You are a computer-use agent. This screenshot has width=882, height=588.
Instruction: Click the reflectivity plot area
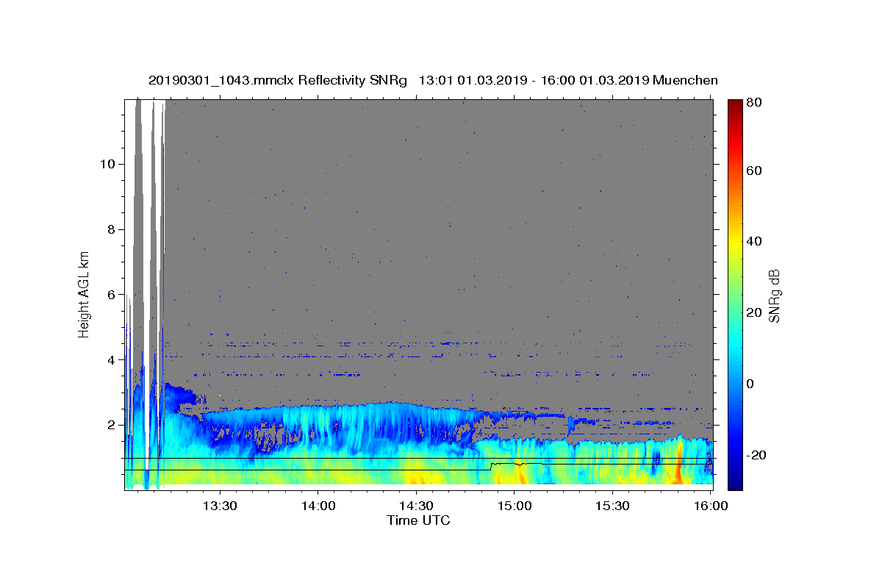[418, 294]
